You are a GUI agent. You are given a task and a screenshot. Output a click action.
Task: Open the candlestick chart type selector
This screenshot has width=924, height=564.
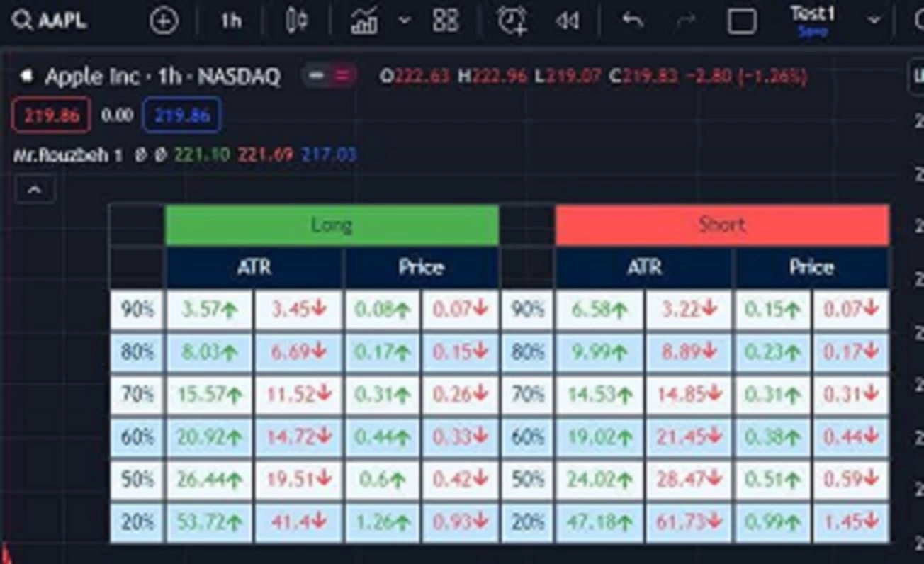296,21
